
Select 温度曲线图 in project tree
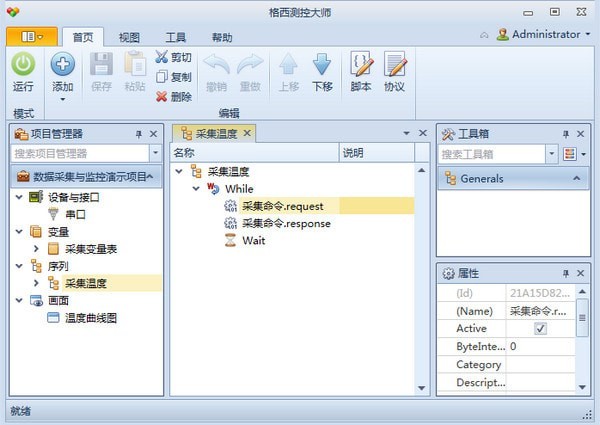tap(91, 318)
